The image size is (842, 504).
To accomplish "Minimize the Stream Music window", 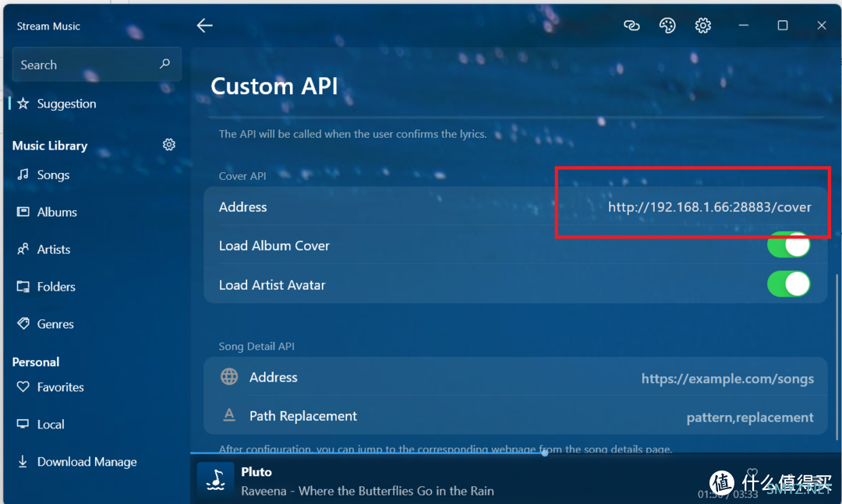I will coord(743,25).
